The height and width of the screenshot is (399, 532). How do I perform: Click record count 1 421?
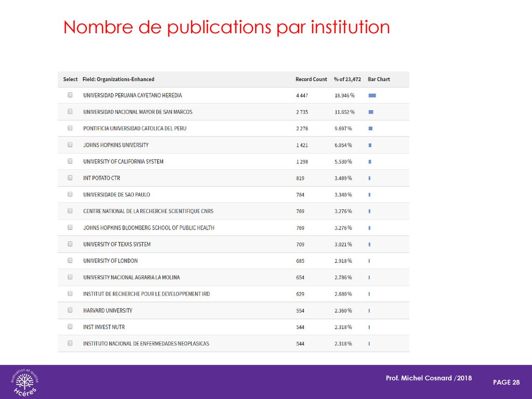302,145
